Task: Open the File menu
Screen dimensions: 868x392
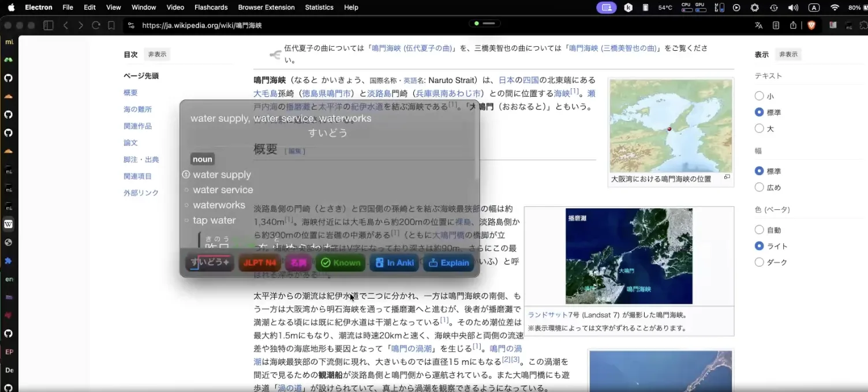Action: tap(68, 7)
